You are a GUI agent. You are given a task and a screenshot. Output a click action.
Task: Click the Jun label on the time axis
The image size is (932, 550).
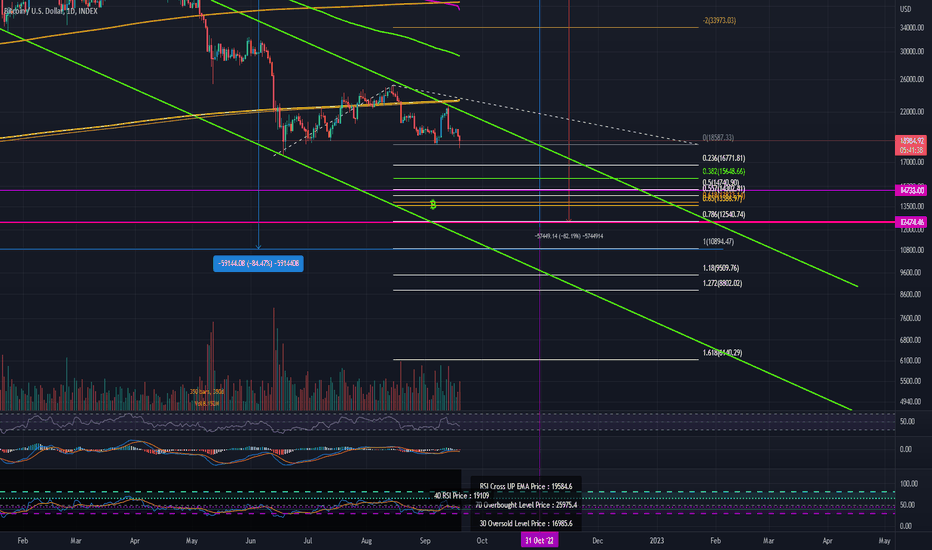click(x=250, y=540)
